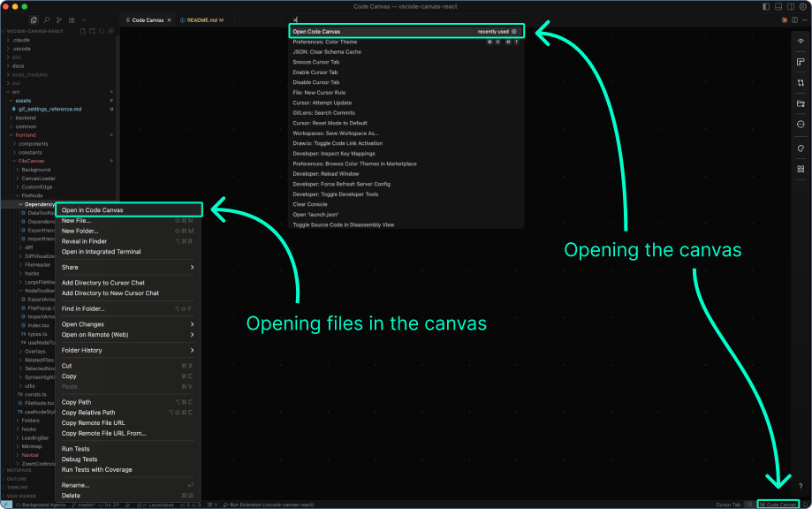Open the Source Control view icon
The width and height of the screenshot is (812, 509).
pos(59,20)
